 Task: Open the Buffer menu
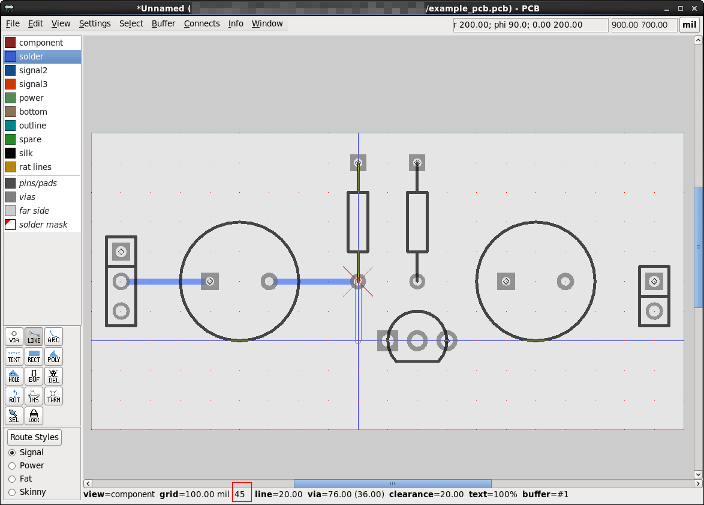(x=163, y=23)
